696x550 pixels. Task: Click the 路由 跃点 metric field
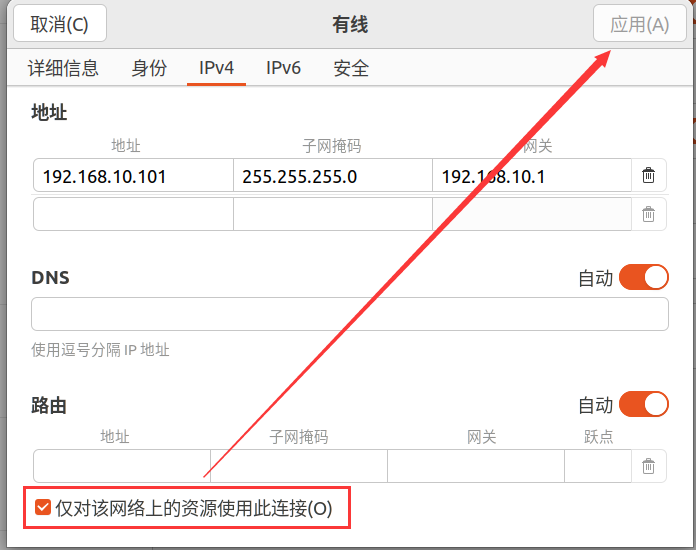point(597,466)
